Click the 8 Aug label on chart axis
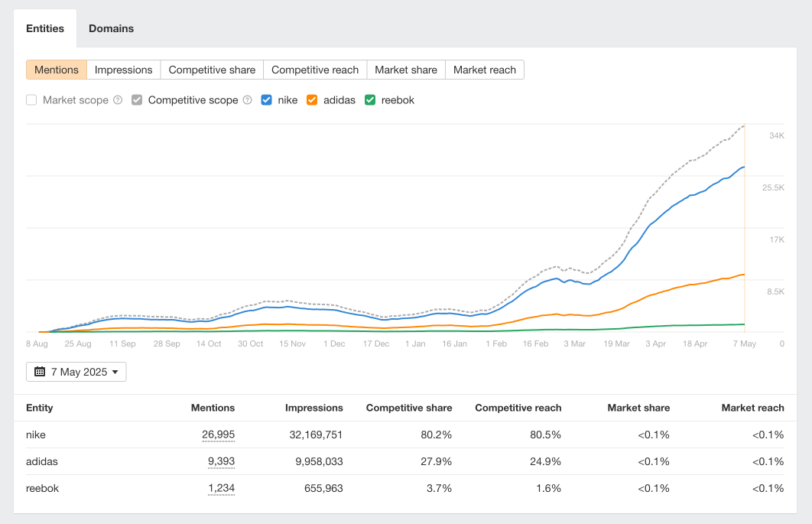Screen dimensions: 812x524 (x=37, y=343)
